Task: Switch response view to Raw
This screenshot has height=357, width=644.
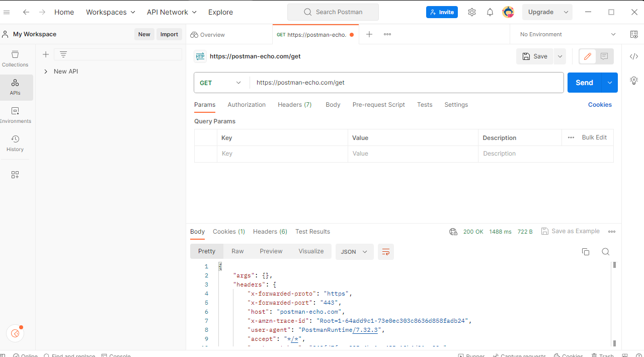Action: click(237, 251)
